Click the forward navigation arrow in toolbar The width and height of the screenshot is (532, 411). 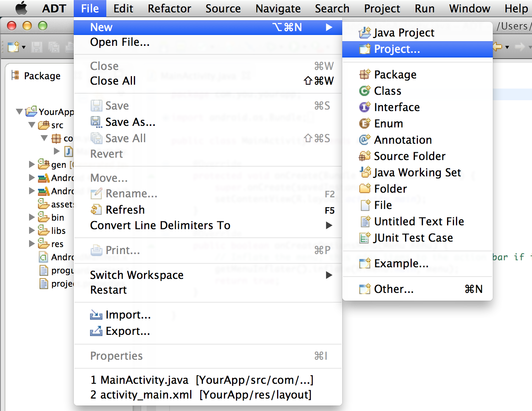(x=519, y=47)
